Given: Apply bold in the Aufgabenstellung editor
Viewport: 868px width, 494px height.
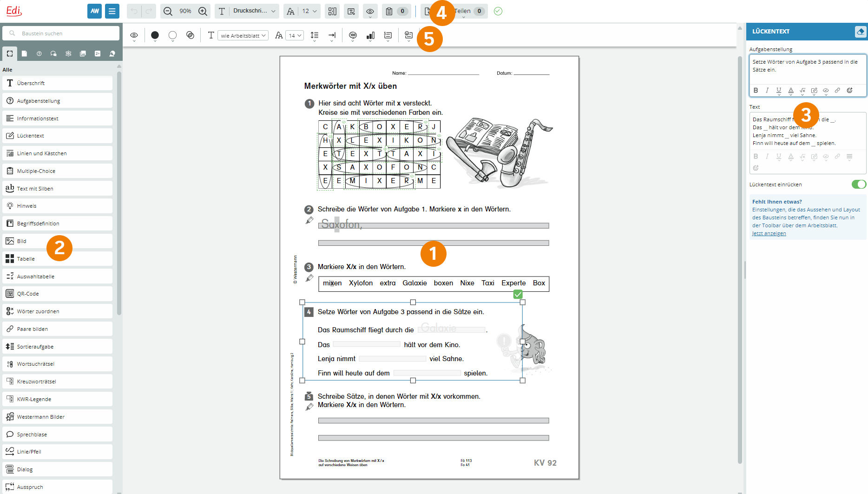Looking at the screenshot, I should point(756,91).
